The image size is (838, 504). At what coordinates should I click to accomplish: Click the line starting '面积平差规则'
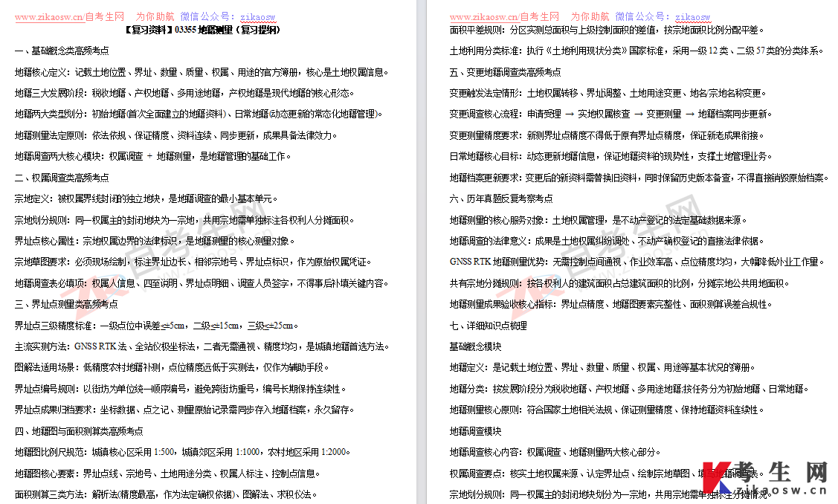click(607, 30)
